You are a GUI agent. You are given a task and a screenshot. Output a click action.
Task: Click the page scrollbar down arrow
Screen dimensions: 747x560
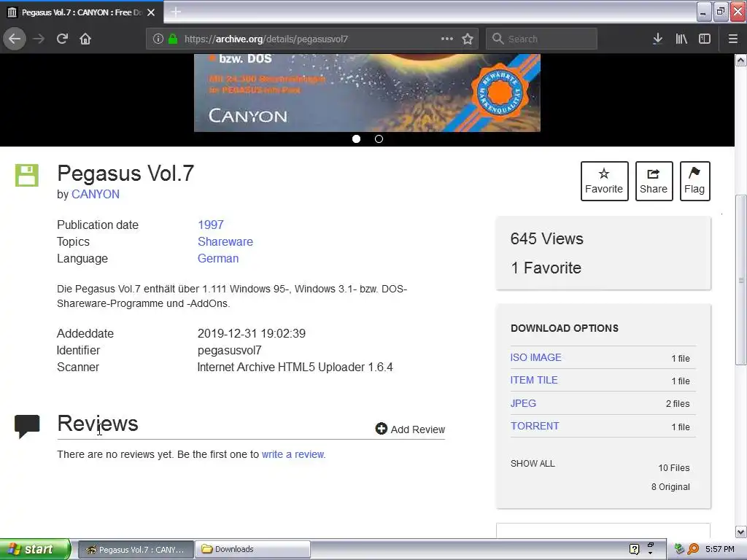[x=741, y=532]
